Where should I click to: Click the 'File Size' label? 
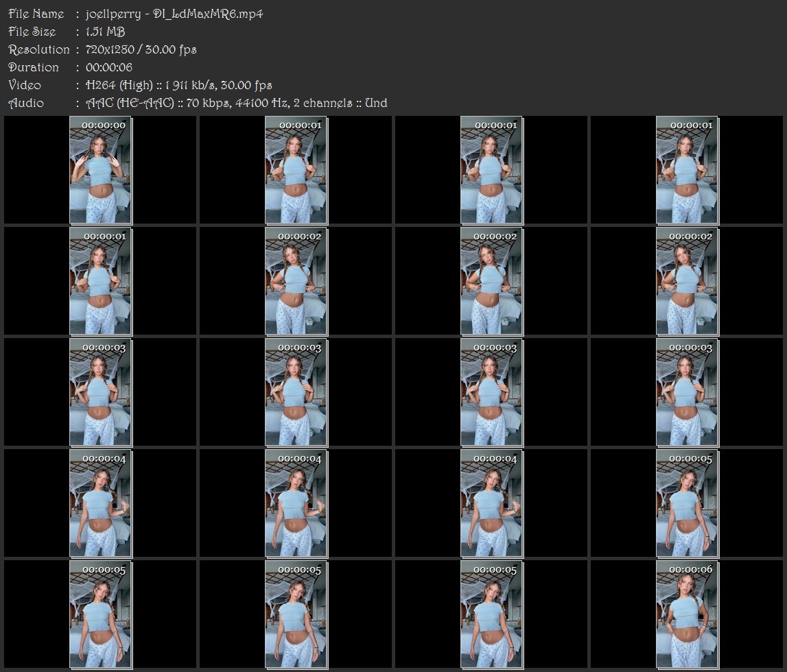[x=32, y=32]
